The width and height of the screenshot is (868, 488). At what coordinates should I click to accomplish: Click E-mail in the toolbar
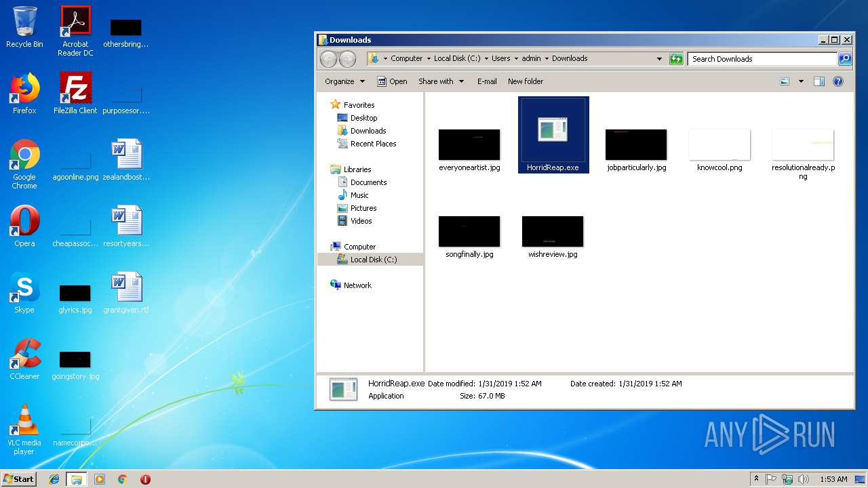(487, 81)
